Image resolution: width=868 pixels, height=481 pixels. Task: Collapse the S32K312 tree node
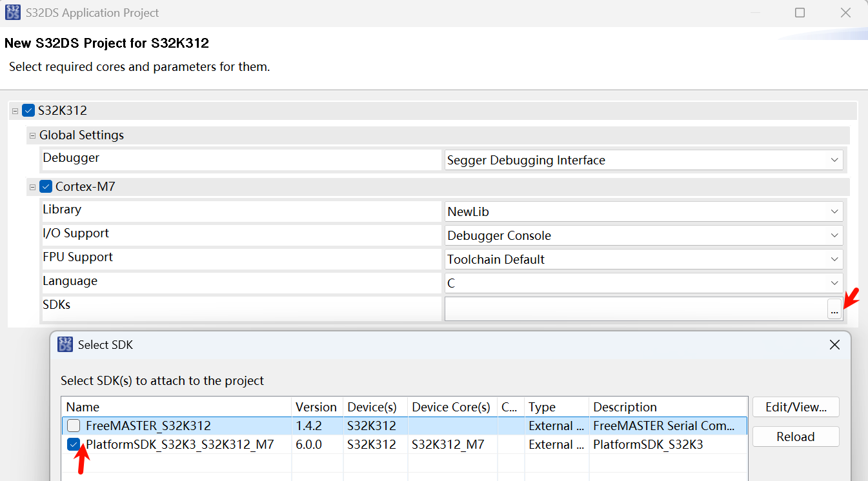pyautogui.click(x=15, y=111)
